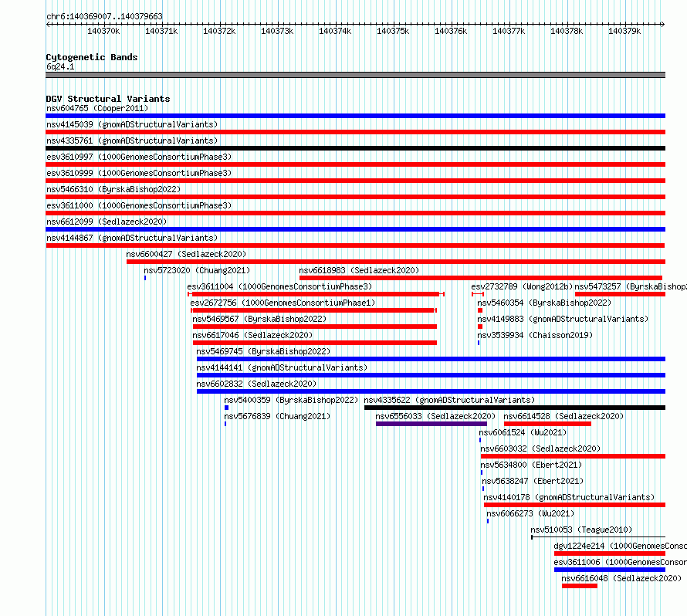Viewport: 687px width, 616px height.
Task: Click nsv6600427 (Sedlazeck2020) label
Action: coord(186,254)
